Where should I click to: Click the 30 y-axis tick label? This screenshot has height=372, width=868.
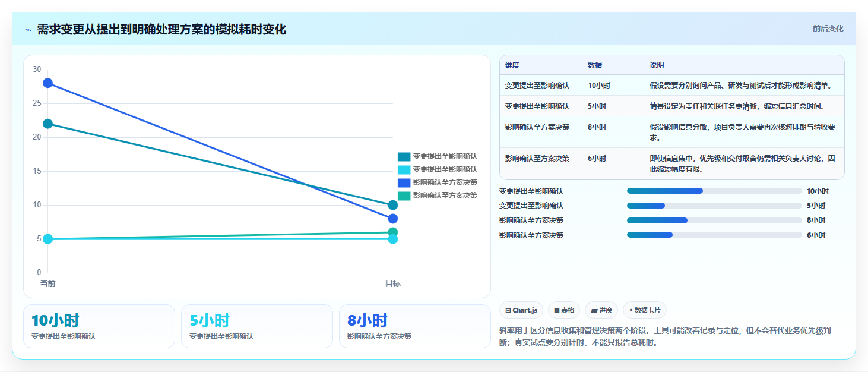tap(37, 70)
